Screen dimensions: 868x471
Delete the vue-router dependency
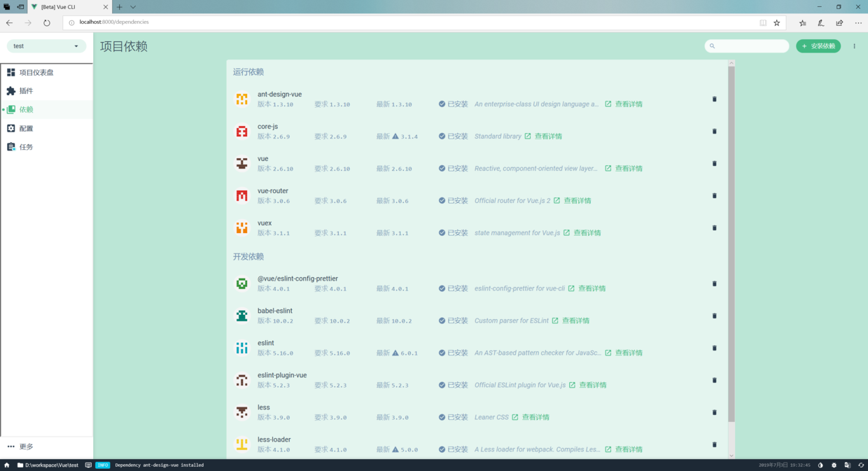pos(714,196)
